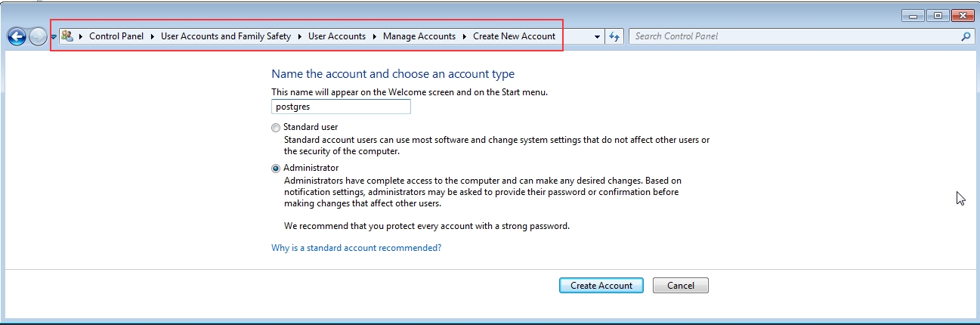Click the Back navigation arrow

[x=16, y=36]
